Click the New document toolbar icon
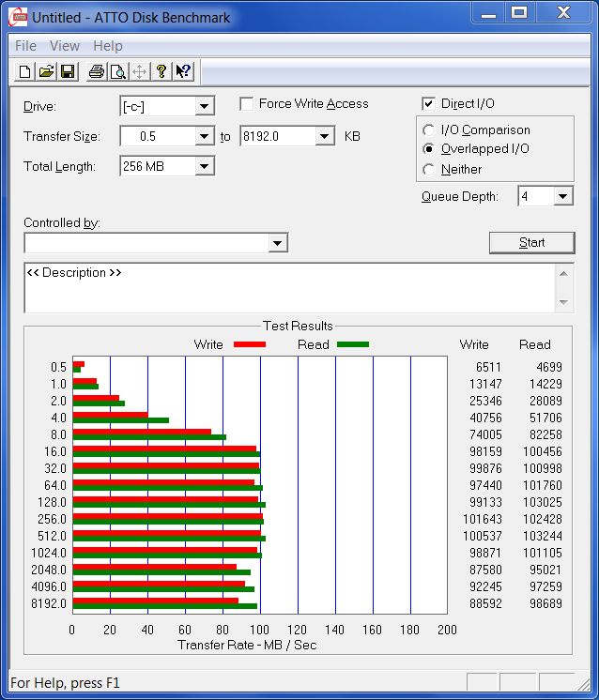 click(x=25, y=71)
